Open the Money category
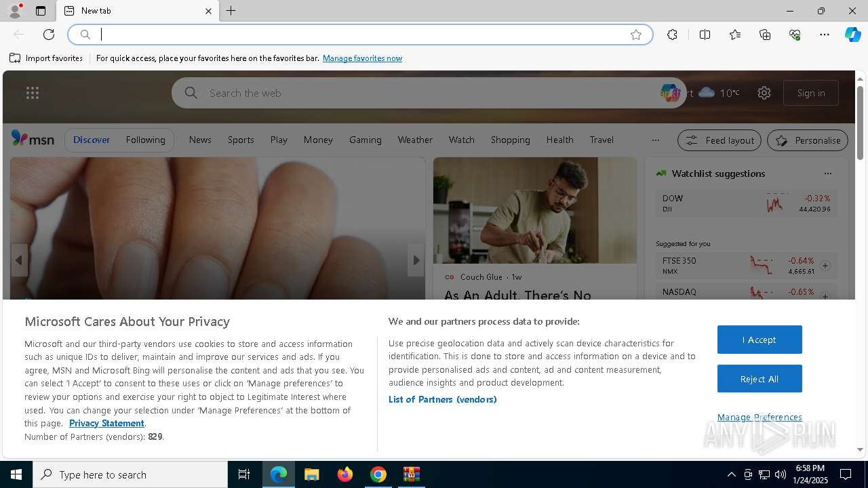 point(318,140)
